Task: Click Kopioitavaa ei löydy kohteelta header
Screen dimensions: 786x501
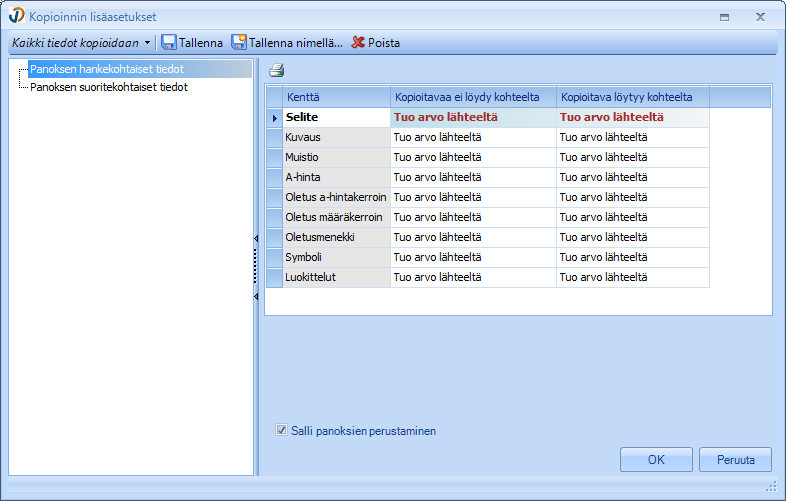Action: tap(473, 97)
